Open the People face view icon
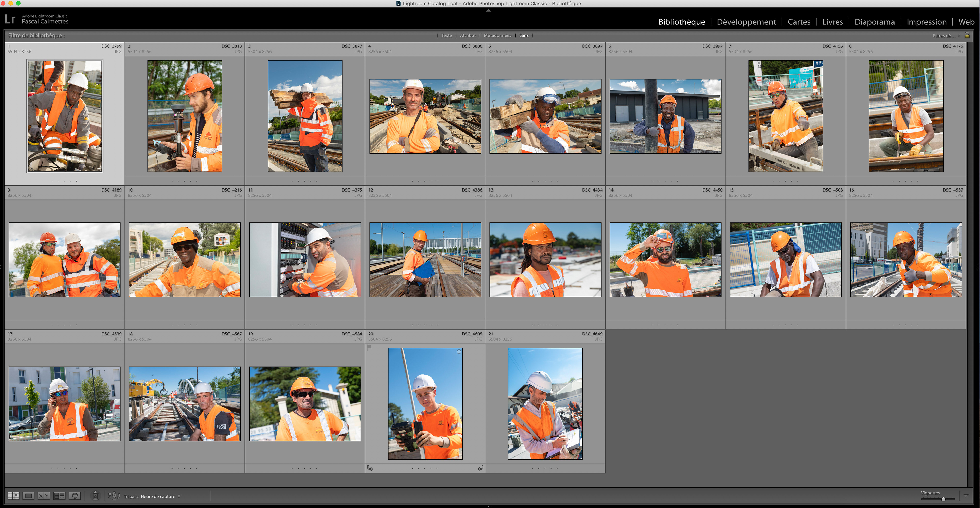Viewport: 980px width, 508px height. (75, 496)
